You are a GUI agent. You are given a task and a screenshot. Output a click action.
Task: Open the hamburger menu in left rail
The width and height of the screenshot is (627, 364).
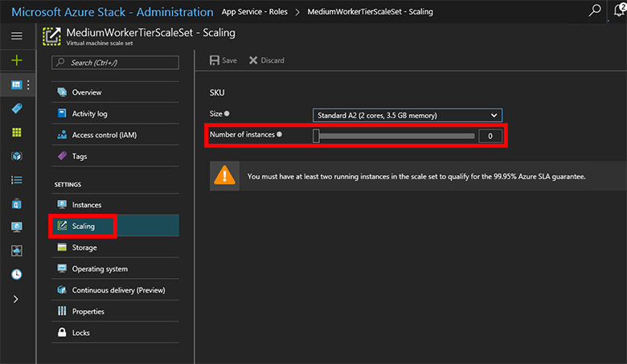tap(17, 36)
